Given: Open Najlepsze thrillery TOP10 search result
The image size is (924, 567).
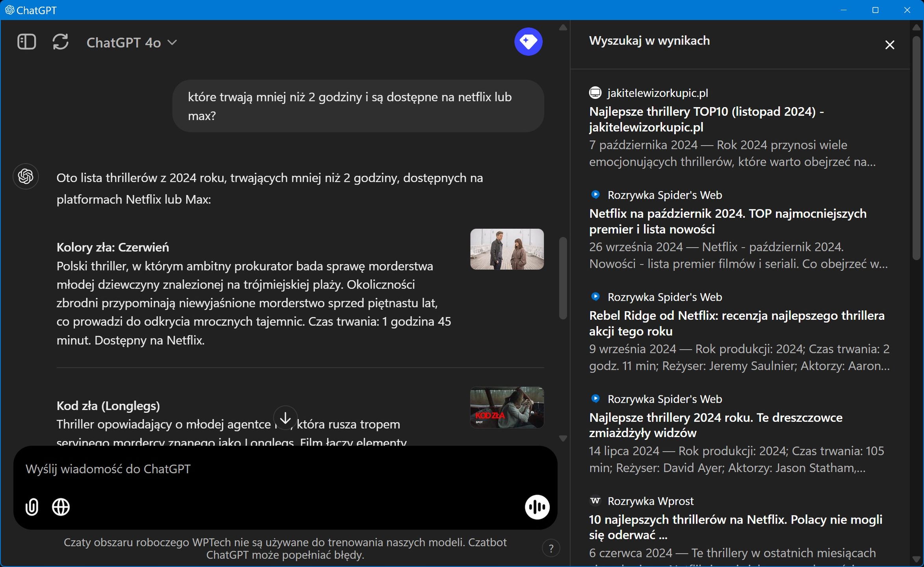Looking at the screenshot, I should point(706,119).
